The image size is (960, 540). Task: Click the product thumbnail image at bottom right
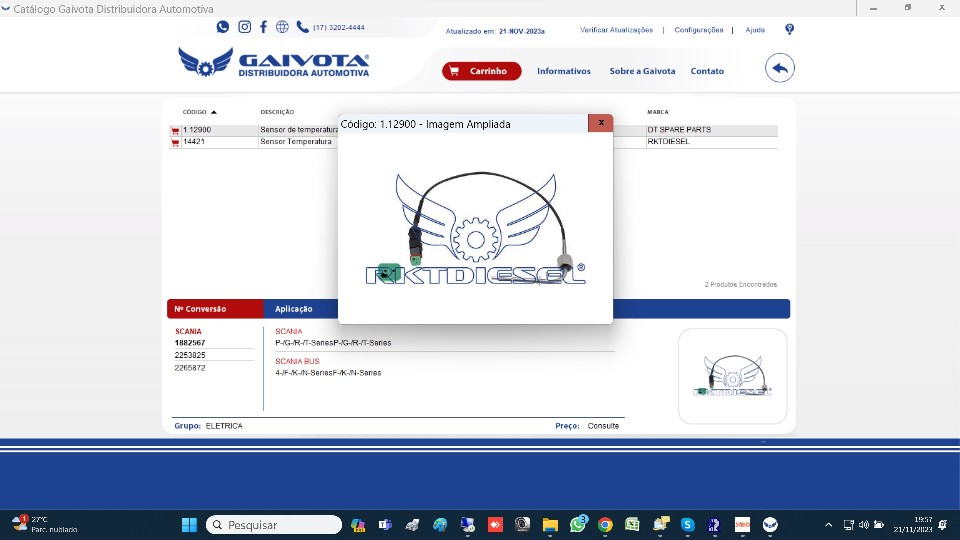[732, 376]
